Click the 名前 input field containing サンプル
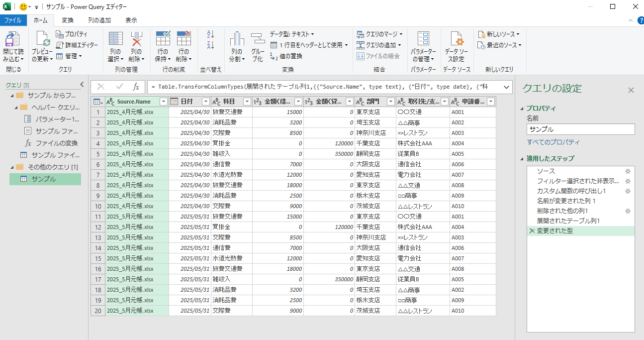Image resolution: width=644 pixels, height=340 pixels. [580, 129]
